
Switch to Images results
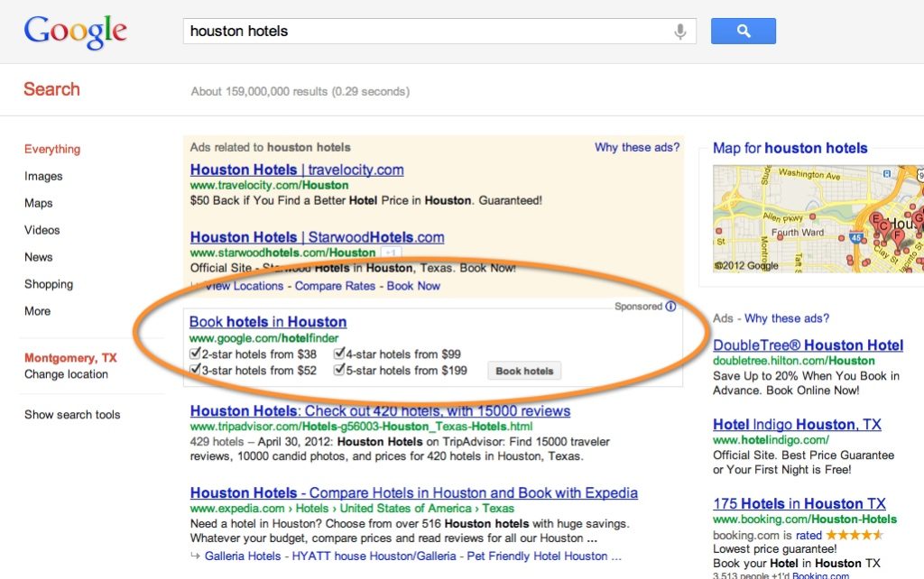(x=43, y=176)
